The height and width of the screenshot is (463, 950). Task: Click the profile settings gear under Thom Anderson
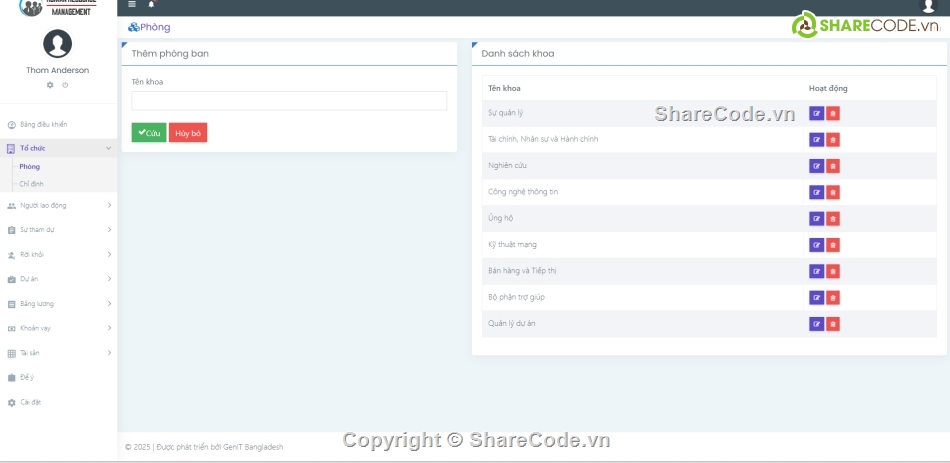coord(50,85)
